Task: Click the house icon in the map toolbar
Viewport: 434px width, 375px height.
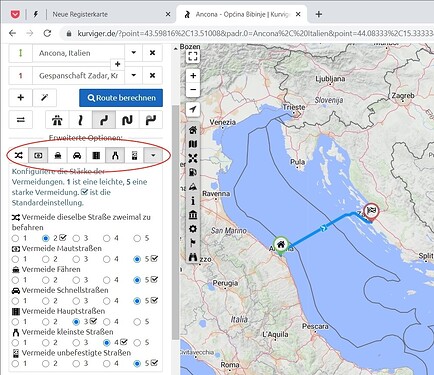Action: (x=193, y=130)
